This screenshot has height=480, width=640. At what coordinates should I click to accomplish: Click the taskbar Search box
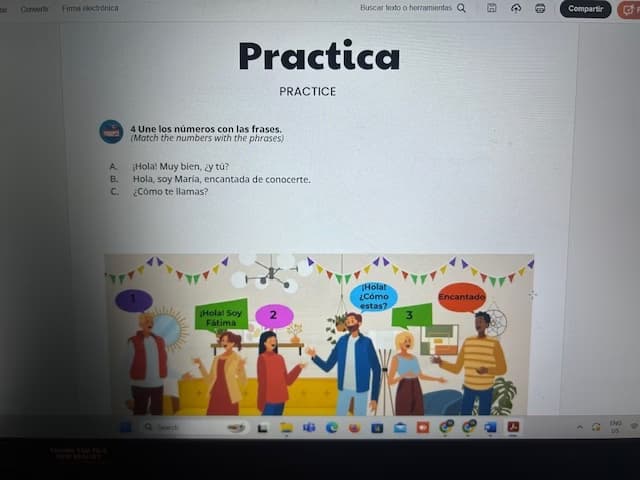click(x=195, y=427)
